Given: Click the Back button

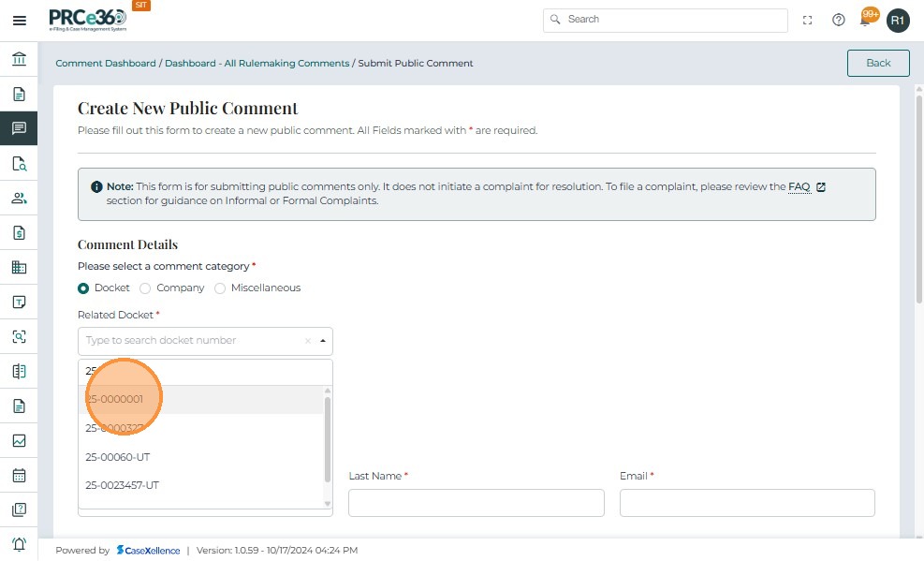Looking at the screenshot, I should [x=878, y=63].
